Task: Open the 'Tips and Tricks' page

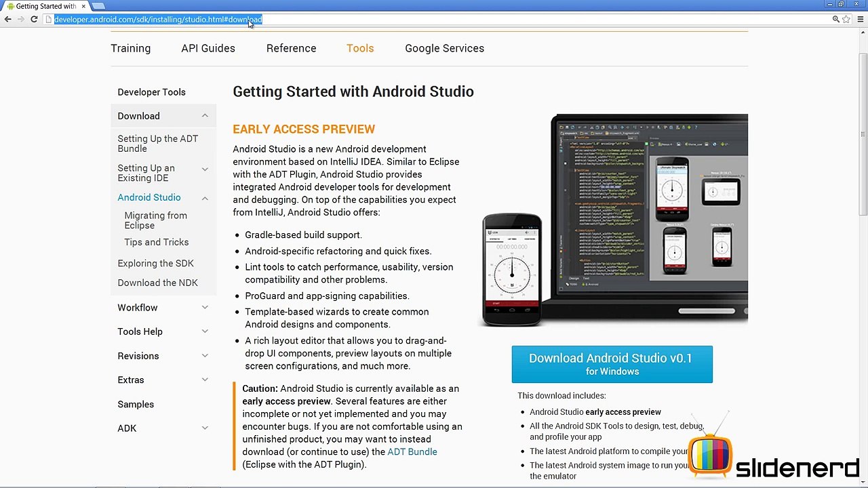Action: point(157,242)
